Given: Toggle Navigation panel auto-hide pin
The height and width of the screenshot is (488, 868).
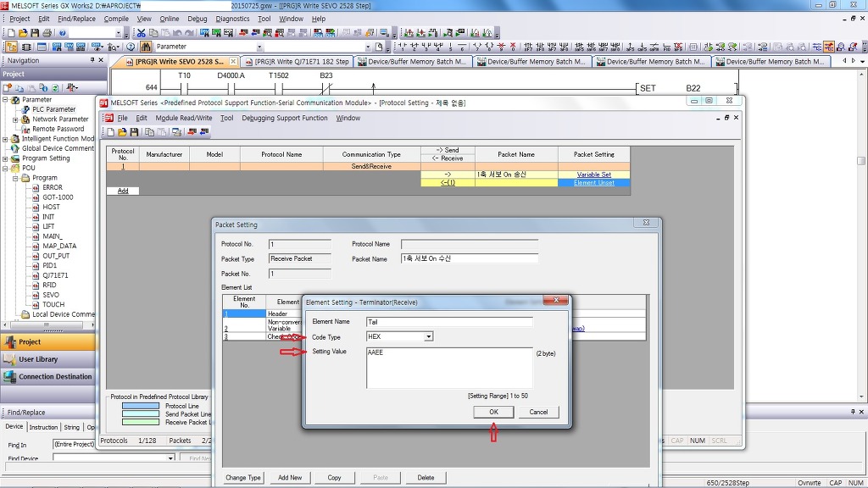Looking at the screenshot, I should pyautogui.click(x=92, y=60).
